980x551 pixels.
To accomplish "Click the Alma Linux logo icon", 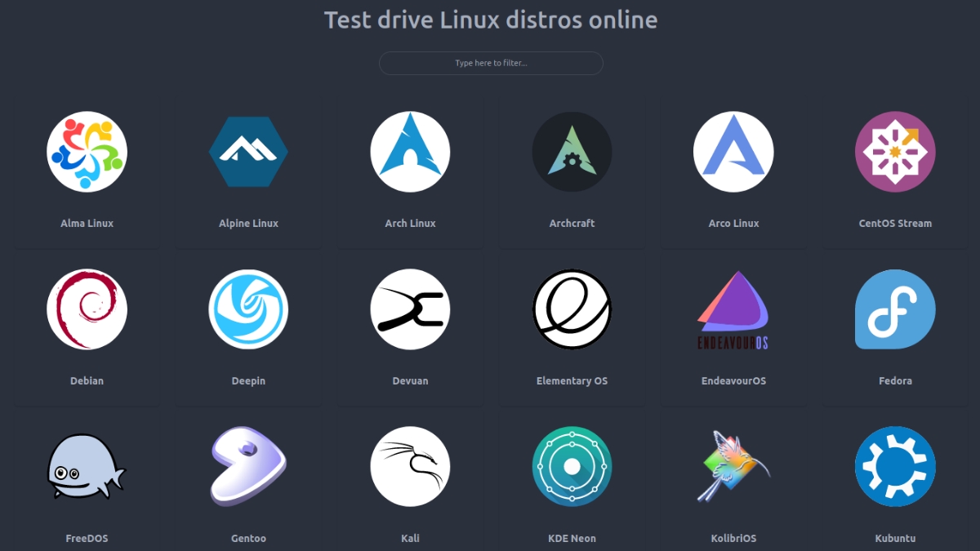I will click(87, 152).
